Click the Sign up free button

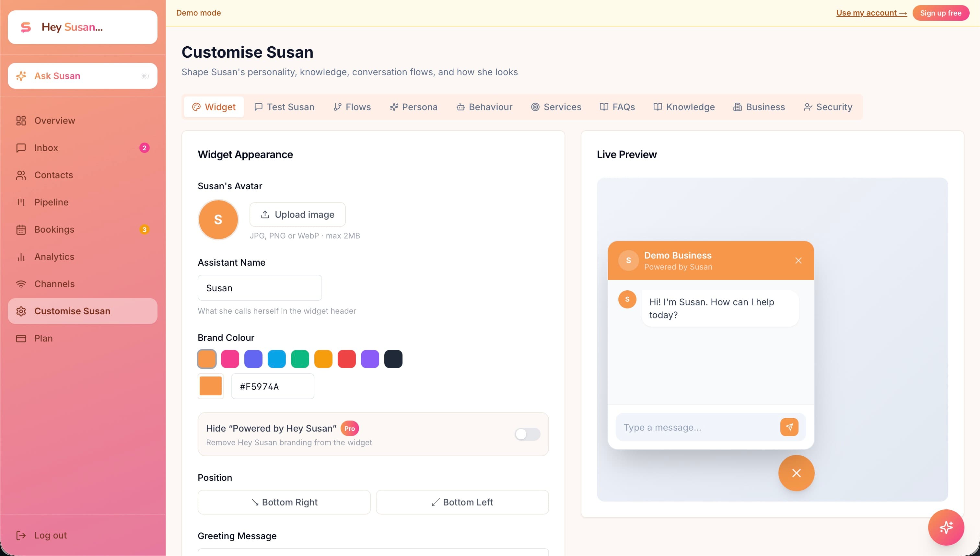coord(941,13)
